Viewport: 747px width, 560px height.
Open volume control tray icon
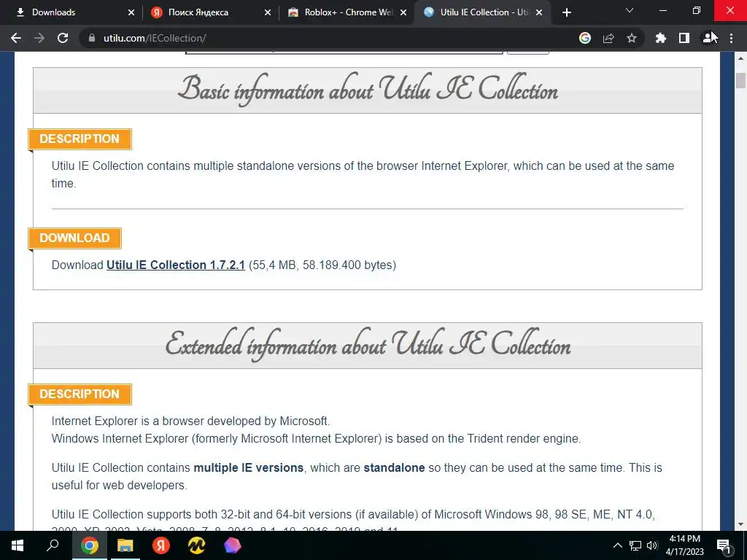pos(652,545)
